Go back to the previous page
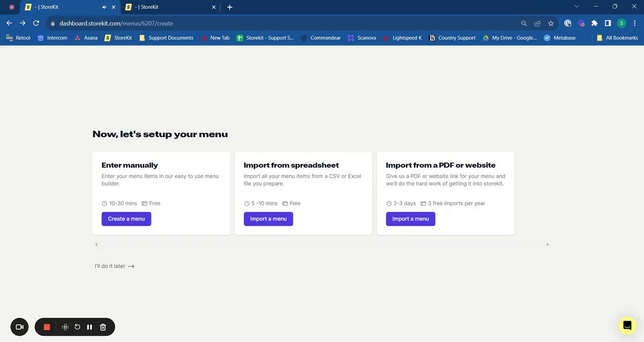 click(9, 23)
